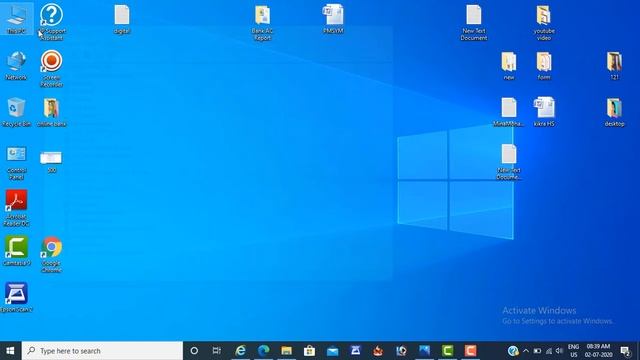Open Cortana from the taskbar circle
This screenshot has width=640, height=360.
(x=194, y=351)
